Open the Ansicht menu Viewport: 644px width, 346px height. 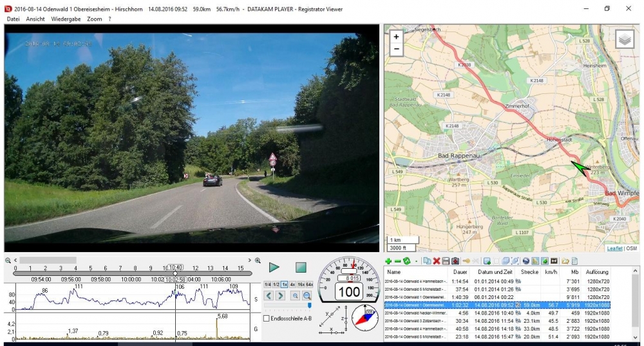click(35, 19)
